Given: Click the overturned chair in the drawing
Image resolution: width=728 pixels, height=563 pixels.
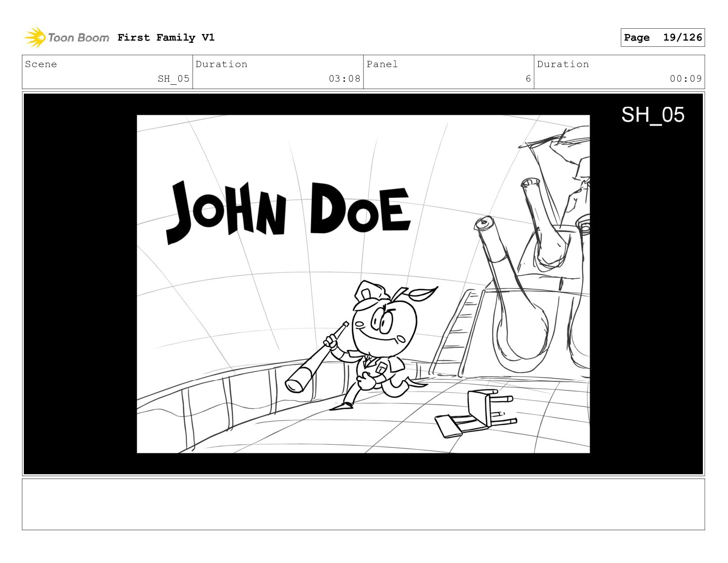Looking at the screenshot, I should click(x=476, y=413).
